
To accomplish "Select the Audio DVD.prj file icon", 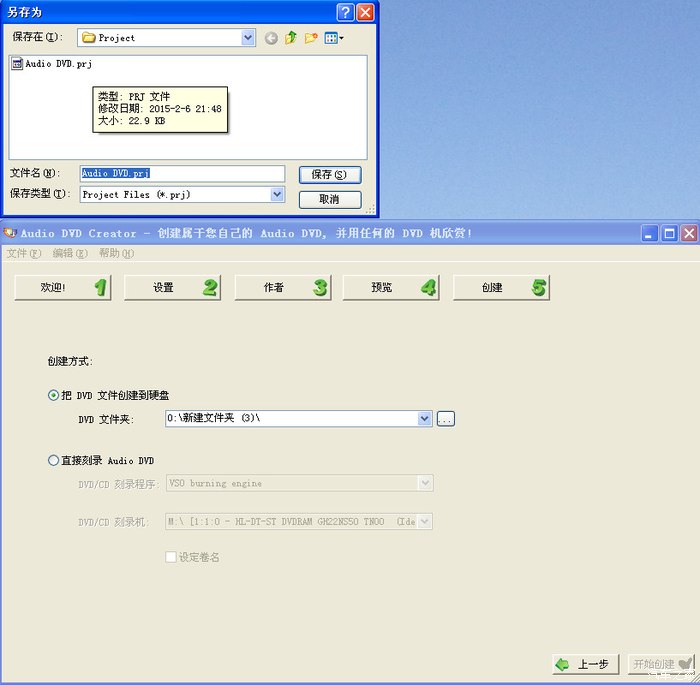I will pos(17,64).
